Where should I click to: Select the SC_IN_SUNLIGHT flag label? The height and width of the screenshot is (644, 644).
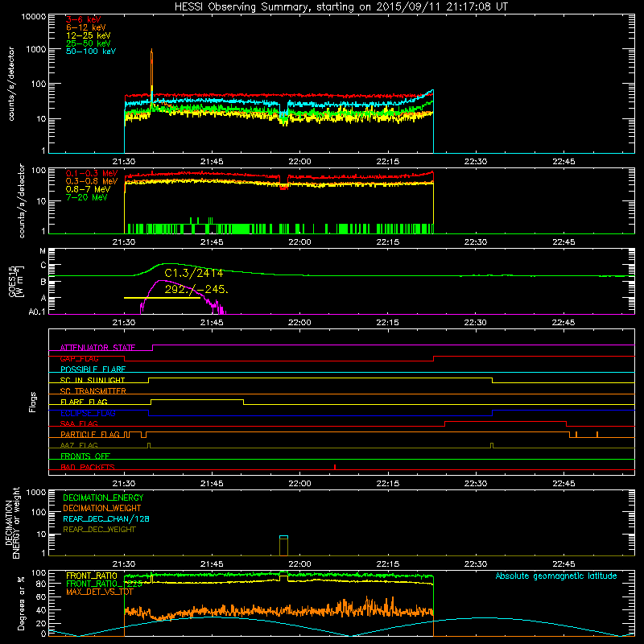pyautogui.click(x=93, y=380)
